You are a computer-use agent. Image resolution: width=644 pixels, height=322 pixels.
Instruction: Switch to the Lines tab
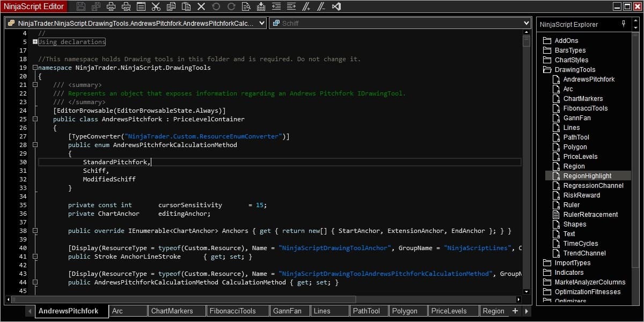coord(330,311)
